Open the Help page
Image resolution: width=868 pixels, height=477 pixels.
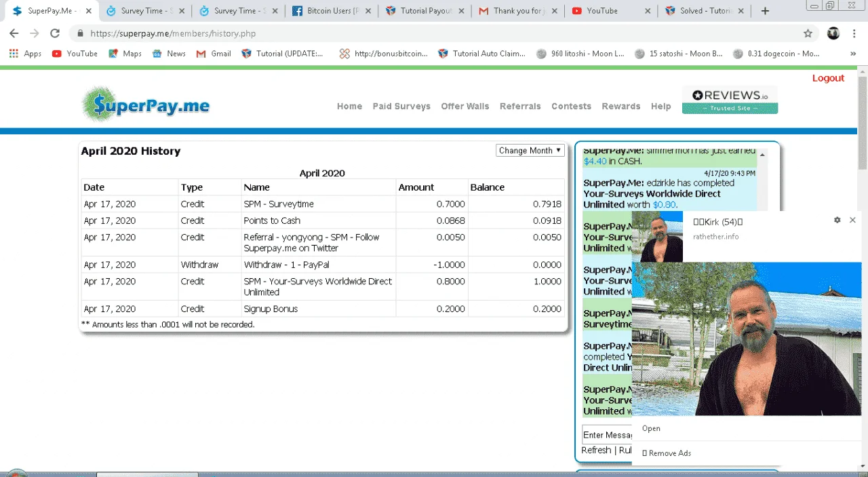(x=661, y=107)
